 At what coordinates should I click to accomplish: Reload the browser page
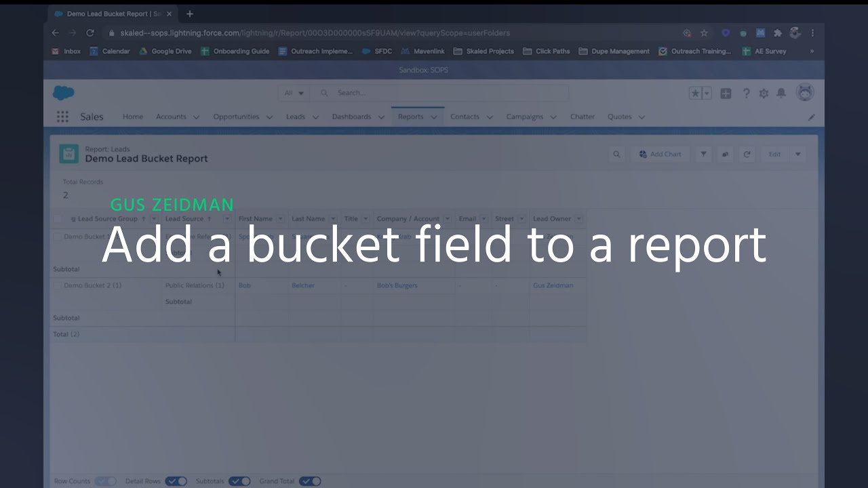90,33
